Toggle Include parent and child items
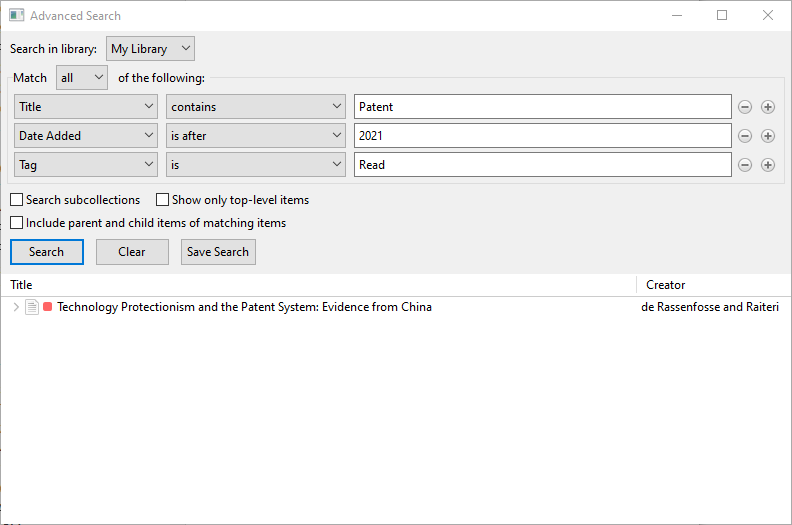The image size is (792, 525). click(17, 223)
